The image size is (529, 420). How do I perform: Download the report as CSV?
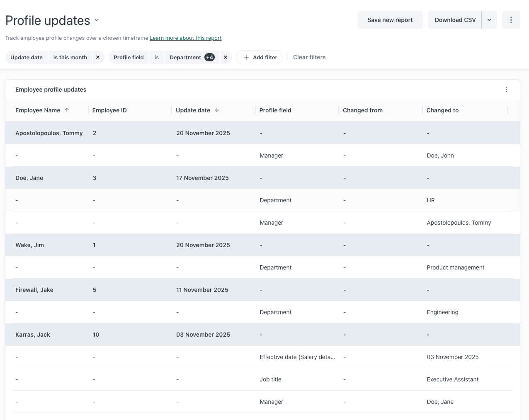[x=455, y=20]
